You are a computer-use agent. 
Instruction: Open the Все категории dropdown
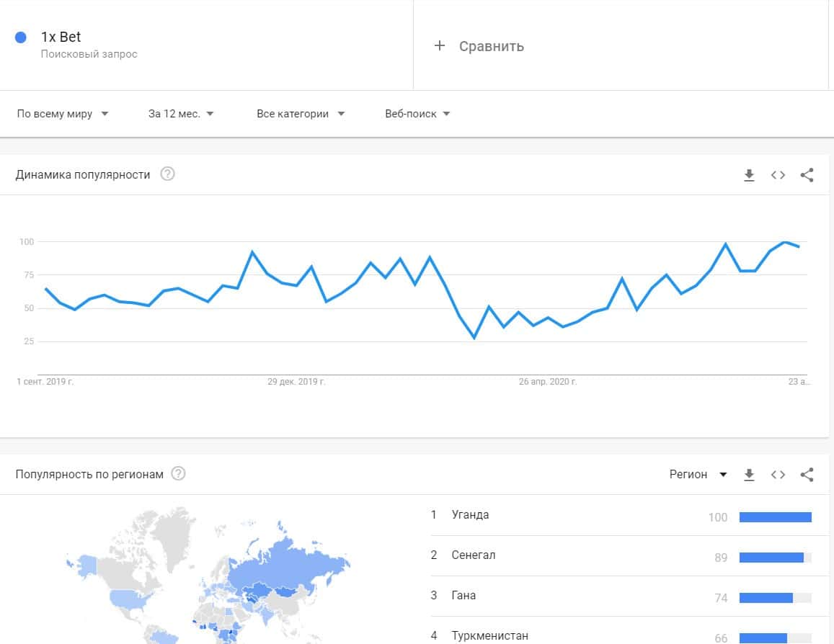click(x=301, y=114)
